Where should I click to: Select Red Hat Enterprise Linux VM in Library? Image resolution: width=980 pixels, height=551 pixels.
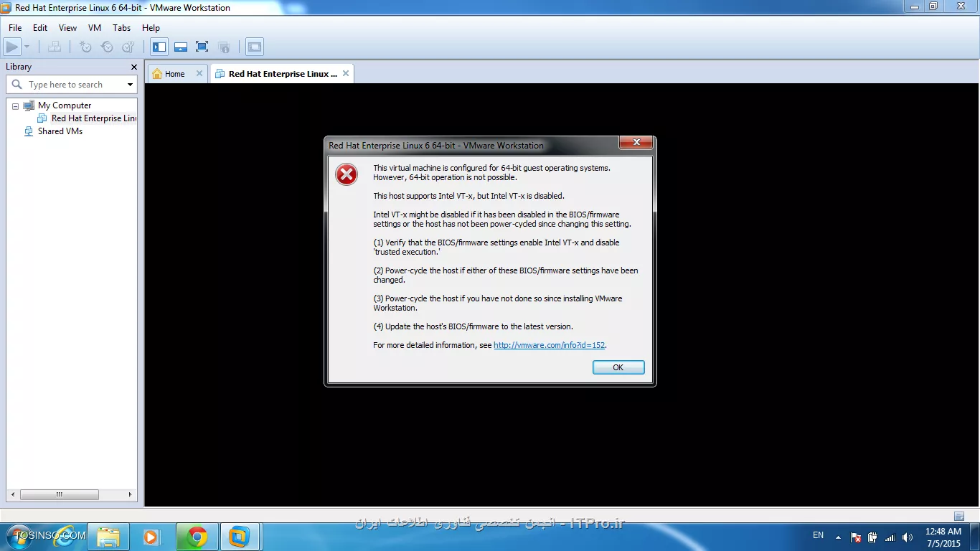(x=94, y=118)
